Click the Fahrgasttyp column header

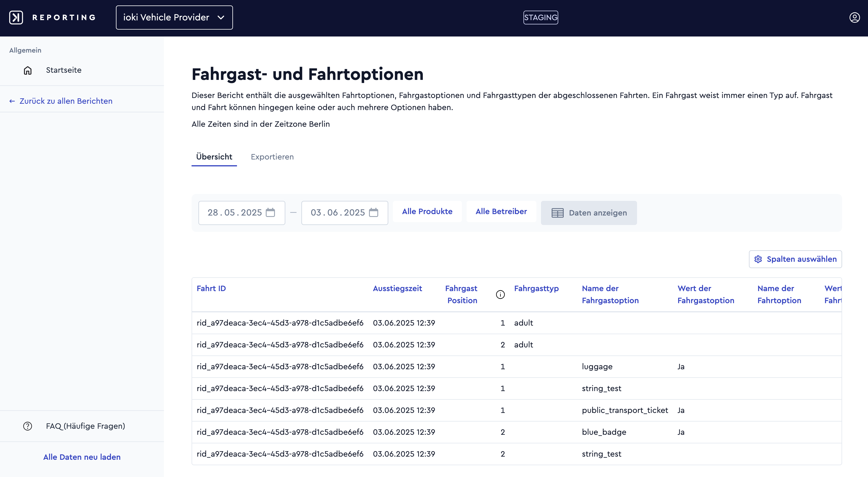536,288
